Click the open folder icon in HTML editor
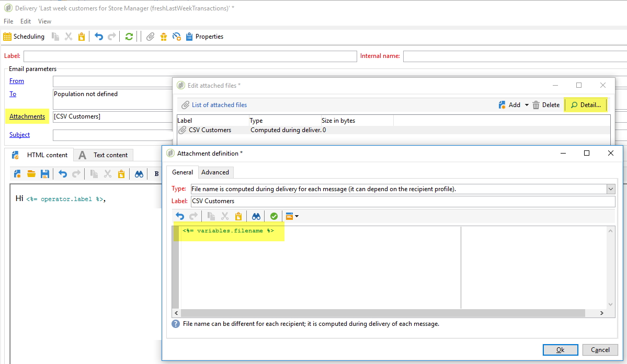 pyautogui.click(x=31, y=174)
